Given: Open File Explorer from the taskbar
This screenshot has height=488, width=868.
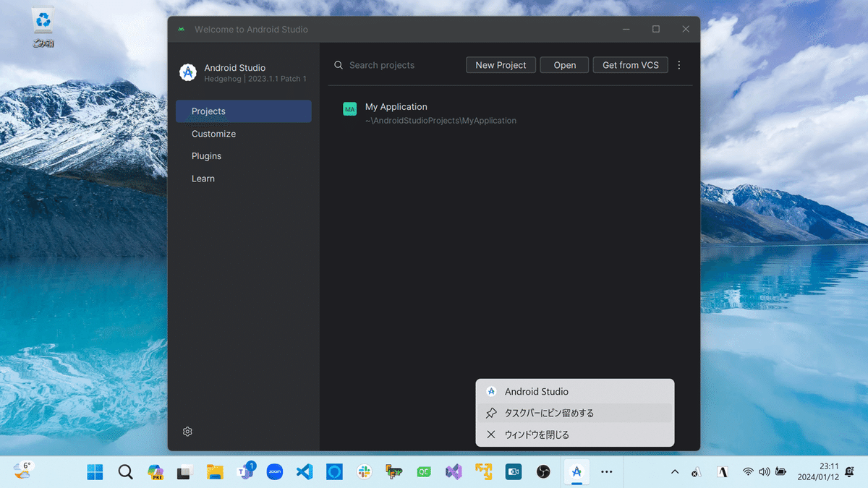Looking at the screenshot, I should (215, 472).
